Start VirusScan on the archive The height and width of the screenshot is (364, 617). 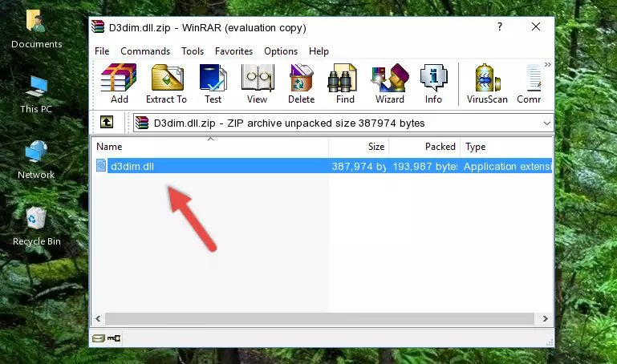coord(487,83)
